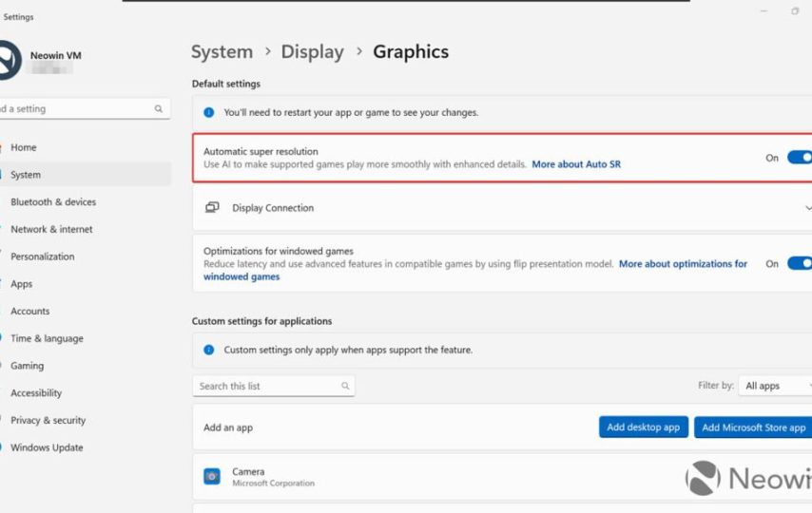Disable Optimizations for windowed games toggle
This screenshot has width=812, height=513.
tap(799, 264)
